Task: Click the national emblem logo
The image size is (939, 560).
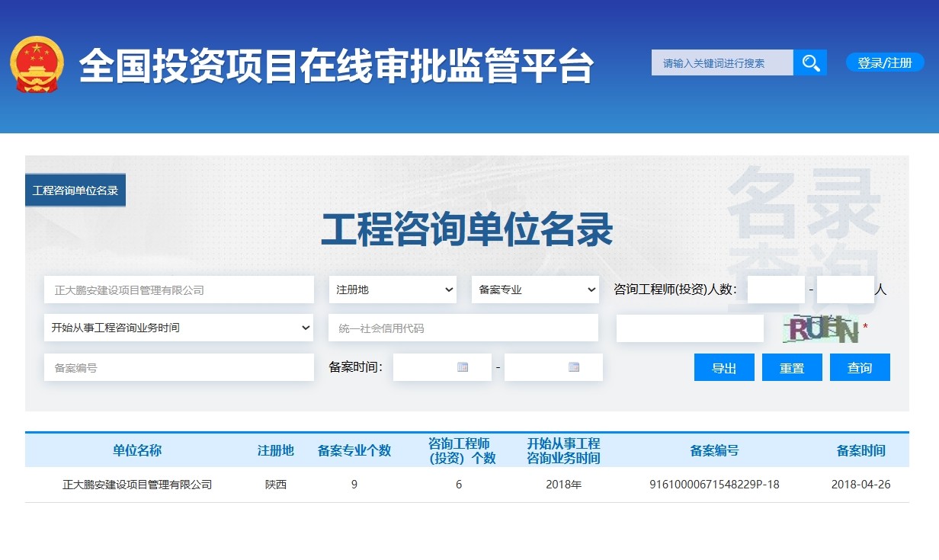Action: click(x=36, y=62)
